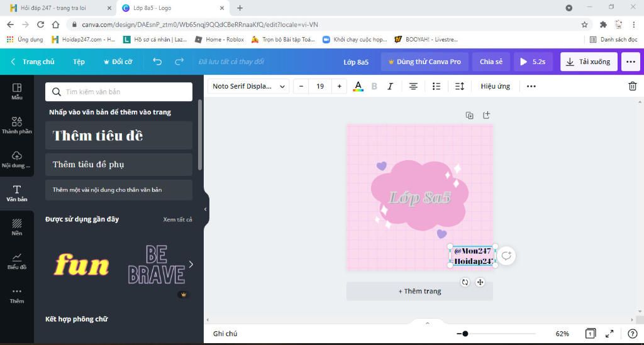Duplicate page icon above canvas
This screenshot has height=345, width=644.
tap(469, 115)
